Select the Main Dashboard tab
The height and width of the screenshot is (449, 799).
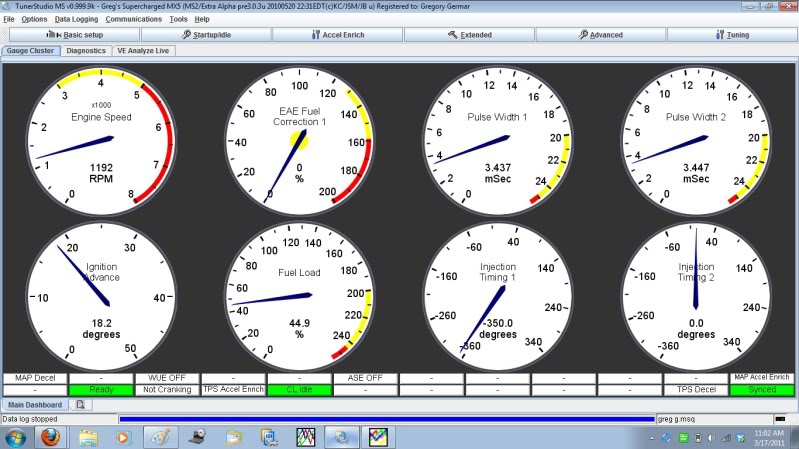pos(35,405)
